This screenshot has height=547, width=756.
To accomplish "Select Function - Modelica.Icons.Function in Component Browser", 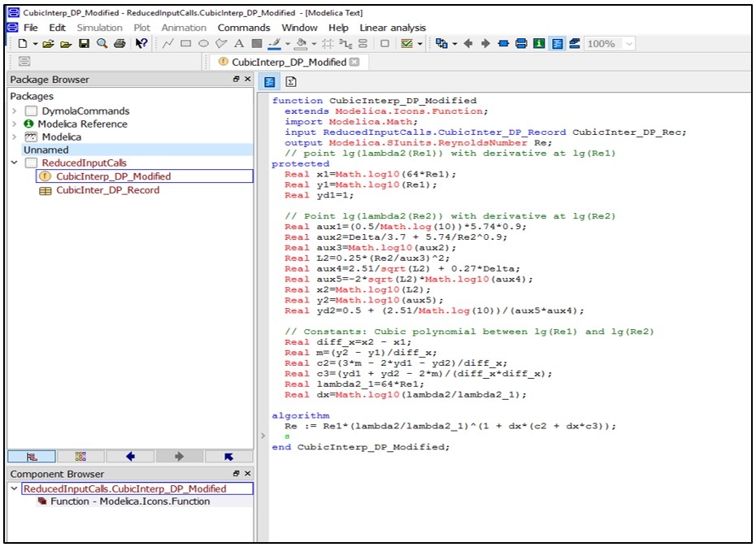I will [130, 501].
